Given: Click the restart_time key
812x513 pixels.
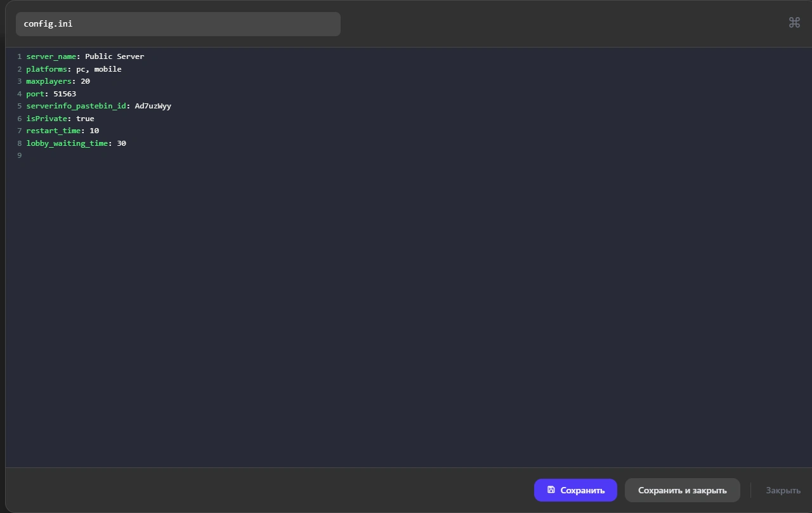Looking at the screenshot, I should coord(53,131).
